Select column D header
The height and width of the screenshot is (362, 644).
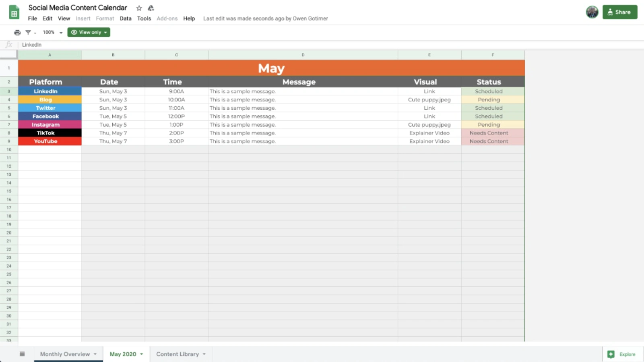pyautogui.click(x=303, y=55)
